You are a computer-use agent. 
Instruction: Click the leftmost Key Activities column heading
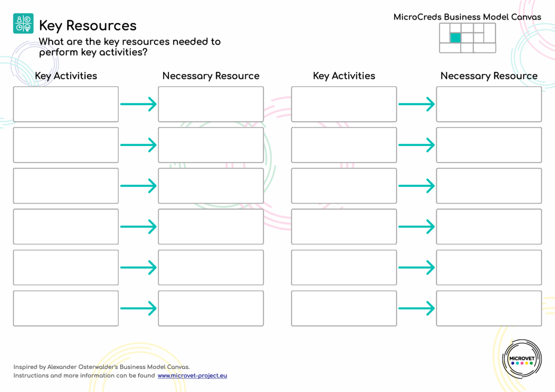(66, 76)
